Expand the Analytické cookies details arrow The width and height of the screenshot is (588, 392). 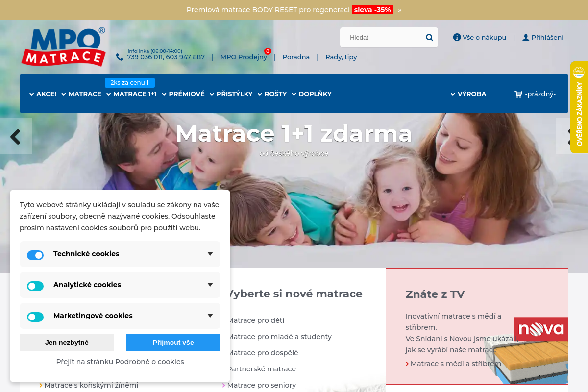210,285
